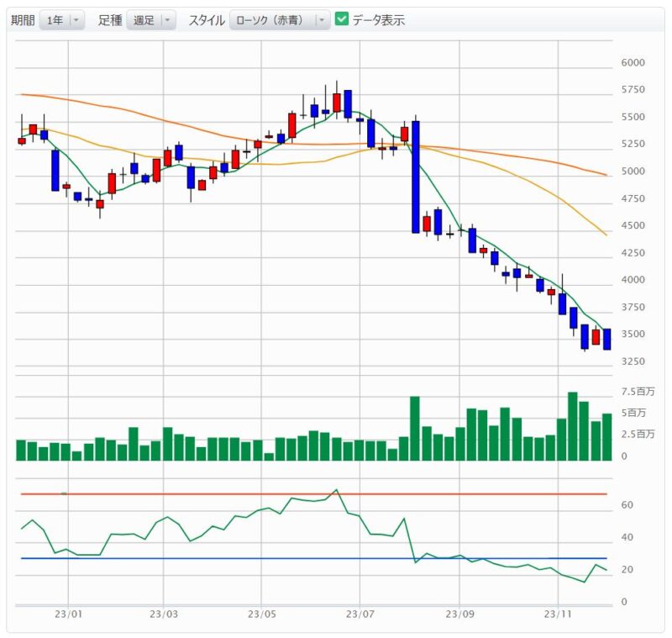Click the 40 oscillator axis label

click(x=627, y=537)
